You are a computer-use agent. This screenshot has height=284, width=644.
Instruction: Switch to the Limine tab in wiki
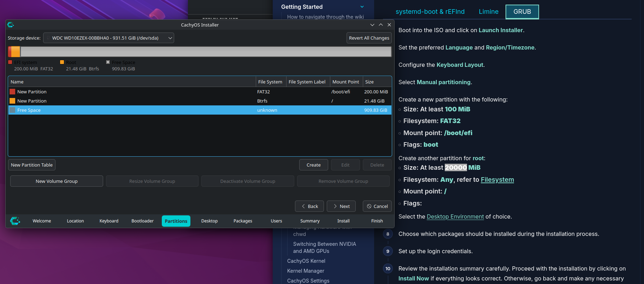point(489,12)
